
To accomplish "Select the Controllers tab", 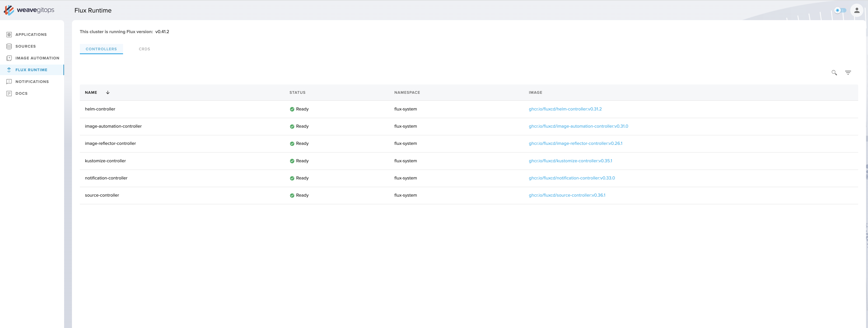I will tap(101, 49).
